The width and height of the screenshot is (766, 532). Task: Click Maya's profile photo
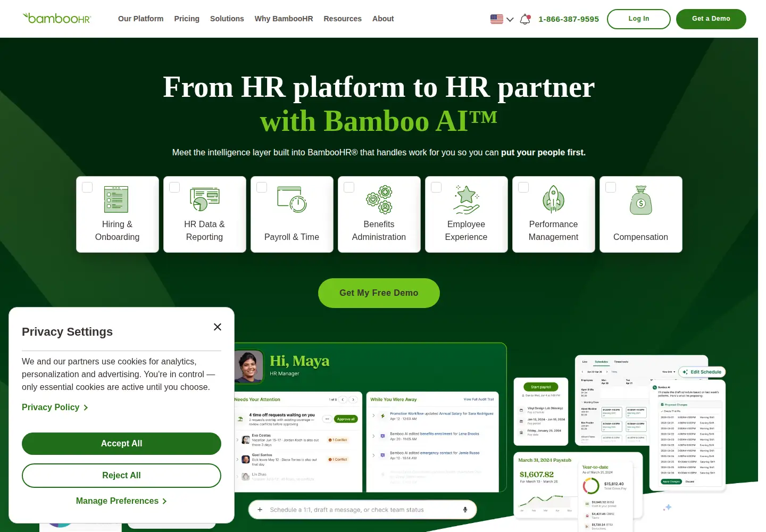click(249, 367)
